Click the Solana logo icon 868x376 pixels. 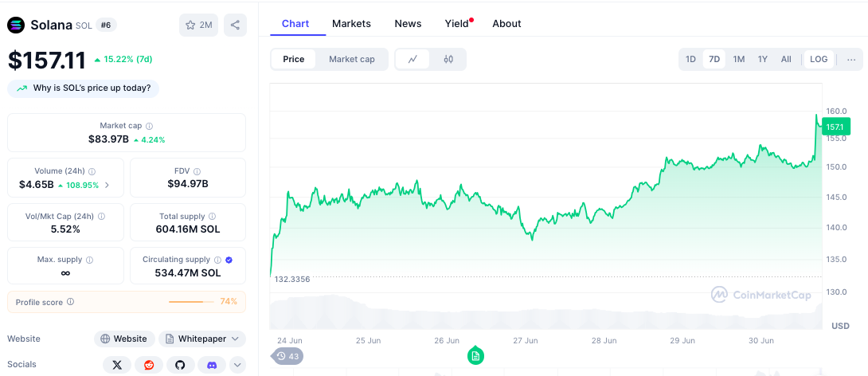pos(16,25)
